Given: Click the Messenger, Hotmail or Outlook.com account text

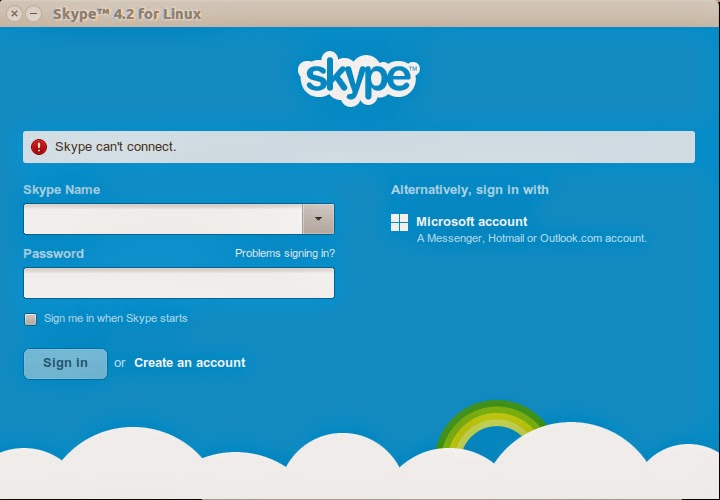Looking at the screenshot, I should tap(532, 238).
